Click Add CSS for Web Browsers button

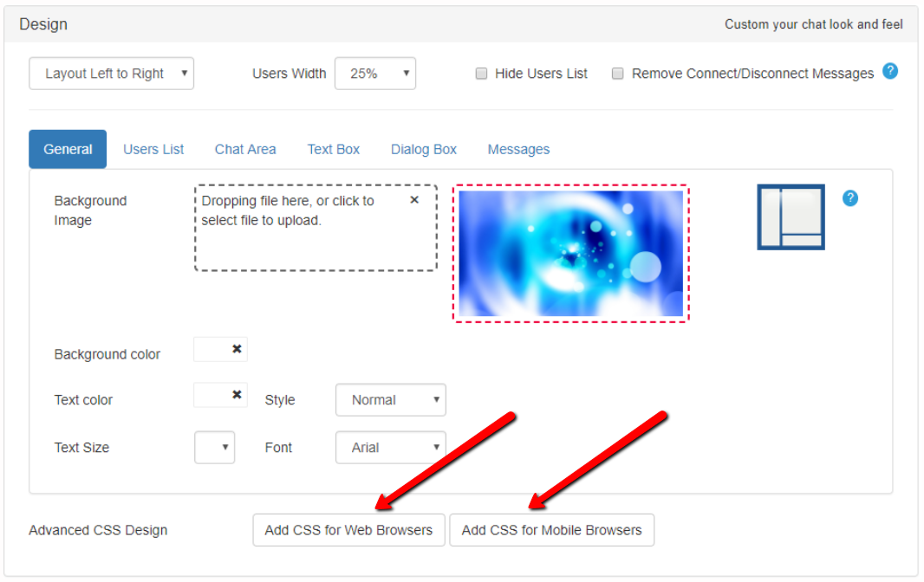tap(348, 530)
